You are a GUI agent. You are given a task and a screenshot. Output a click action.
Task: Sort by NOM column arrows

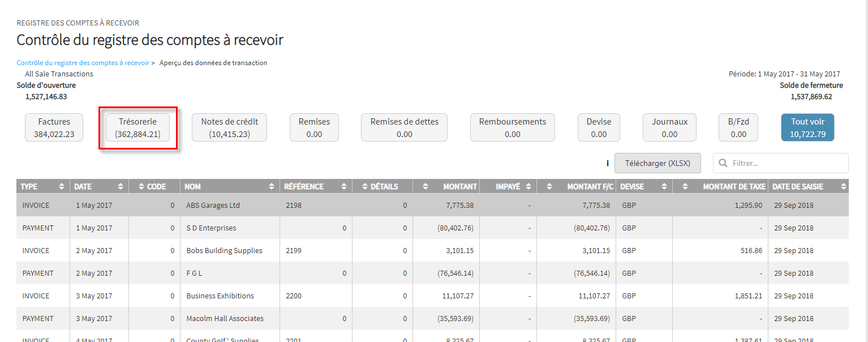(271, 187)
